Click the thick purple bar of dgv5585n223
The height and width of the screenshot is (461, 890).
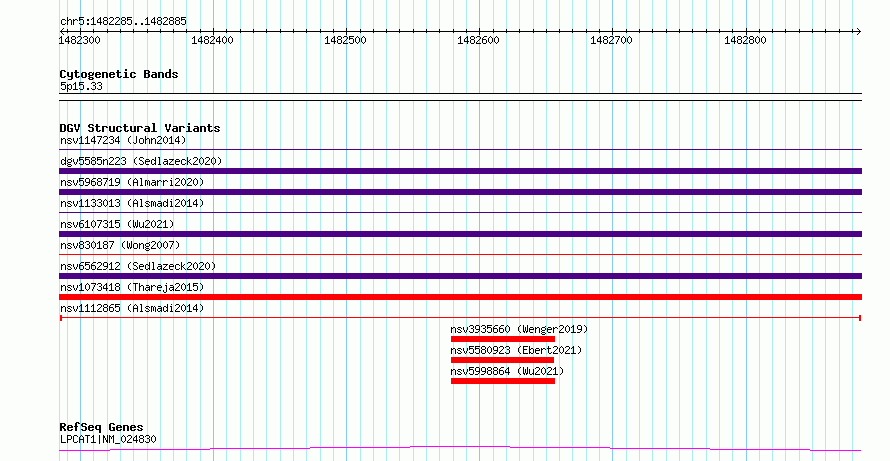pos(460,171)
